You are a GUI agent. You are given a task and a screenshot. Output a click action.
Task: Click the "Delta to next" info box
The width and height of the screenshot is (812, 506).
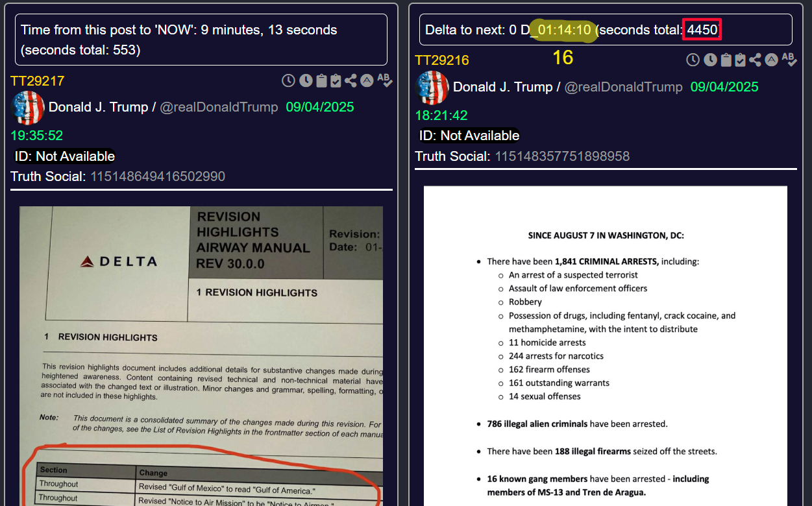pos(606,30)
